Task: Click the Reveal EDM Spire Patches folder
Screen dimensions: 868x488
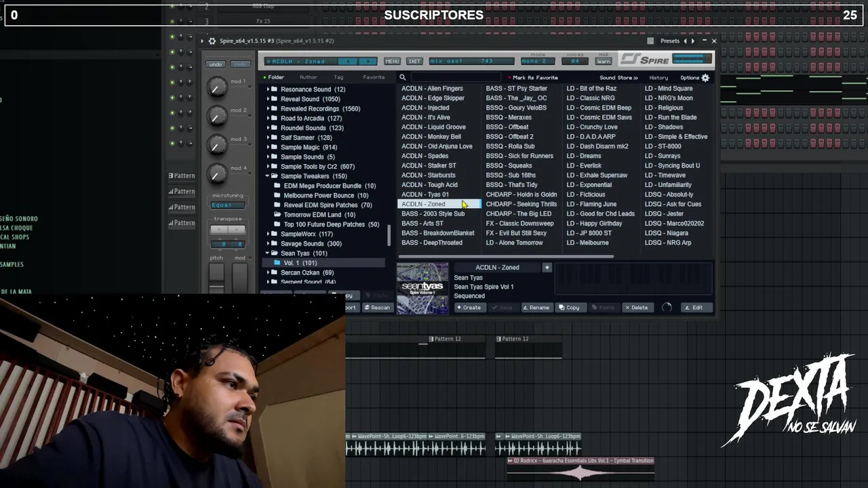Action: (328, 205)
